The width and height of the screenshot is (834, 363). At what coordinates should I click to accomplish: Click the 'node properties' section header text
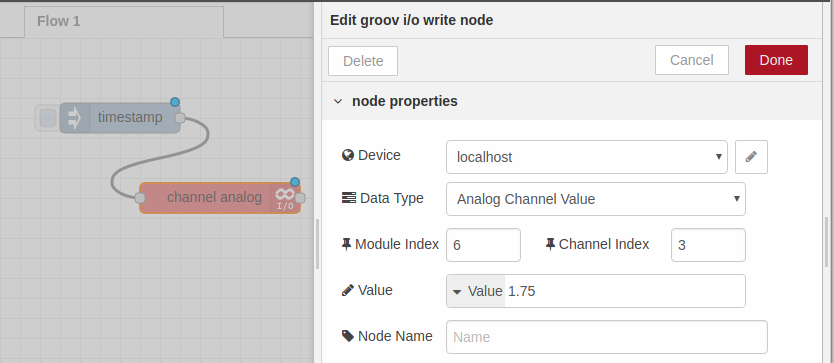point(405,101)
